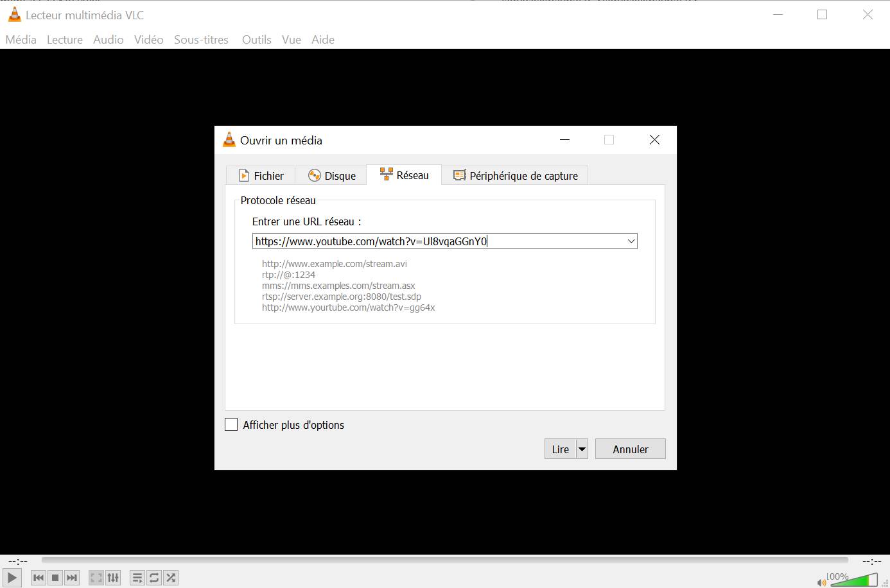Viewport: 890px width, 588px height.
Task: Minimize the main VLC window
Action: [x=778, y=15]
